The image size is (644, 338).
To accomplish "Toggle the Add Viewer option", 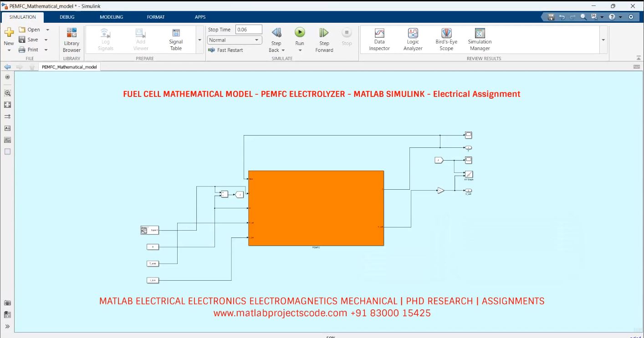I will point(140,39).
